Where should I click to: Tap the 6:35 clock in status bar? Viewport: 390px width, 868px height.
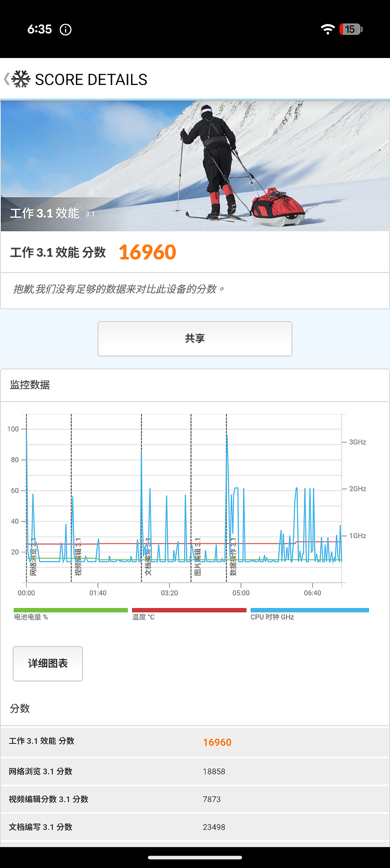(39, 29)
